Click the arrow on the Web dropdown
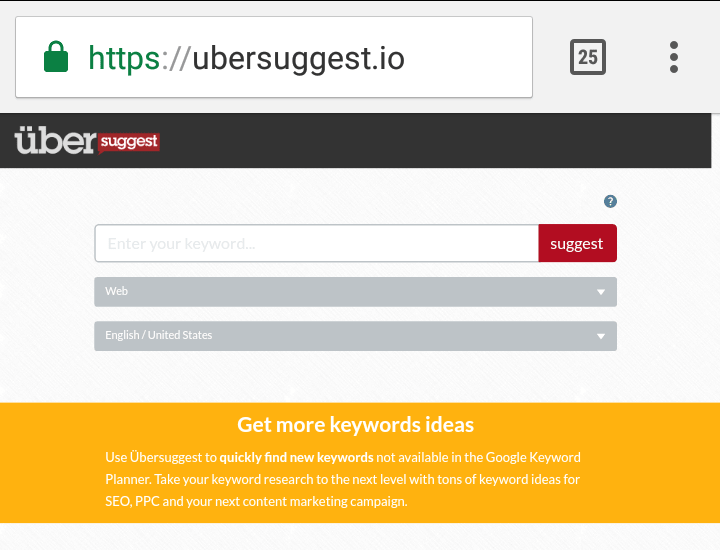Image resolution: width=720 pixels, height=550 pixels. tap(601, 292)
